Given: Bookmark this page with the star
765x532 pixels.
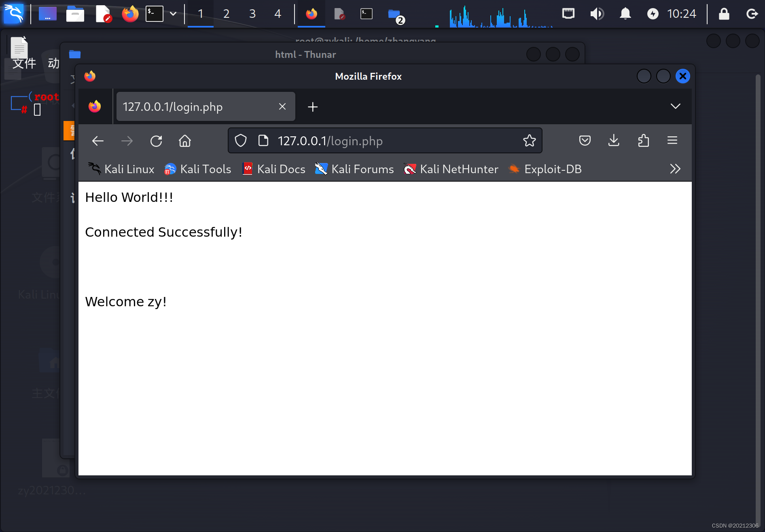Looking at the screenshot, I should (529, 141).
